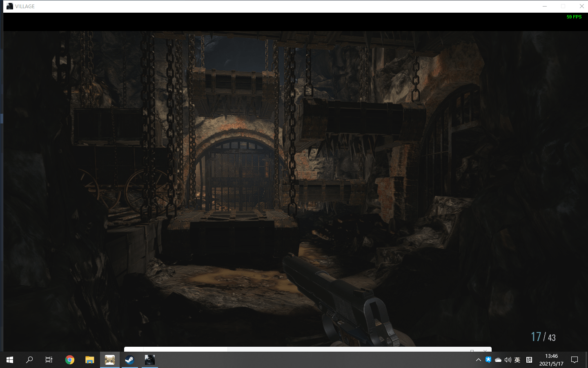Minimize the VILLAGE game window
The image size is (588, 368).
(545, 6)
